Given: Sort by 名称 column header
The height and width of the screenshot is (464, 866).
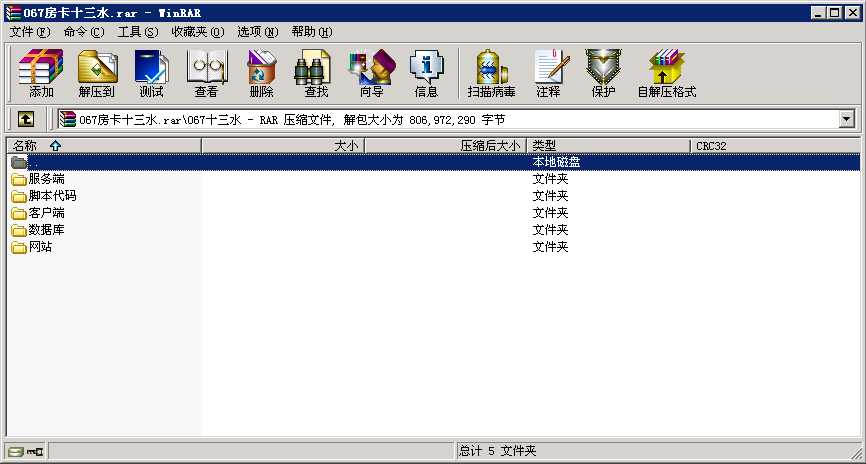Looking at the screenshot, I should [x=104, y=146].
